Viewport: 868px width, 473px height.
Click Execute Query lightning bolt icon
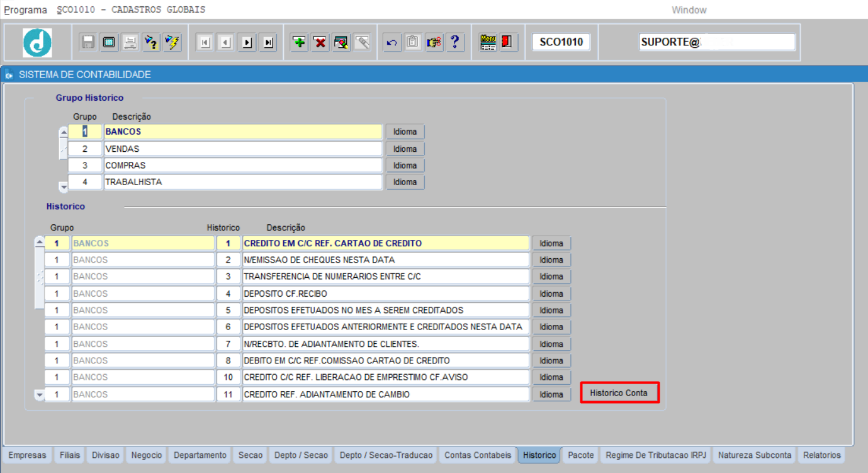[172, 42]
